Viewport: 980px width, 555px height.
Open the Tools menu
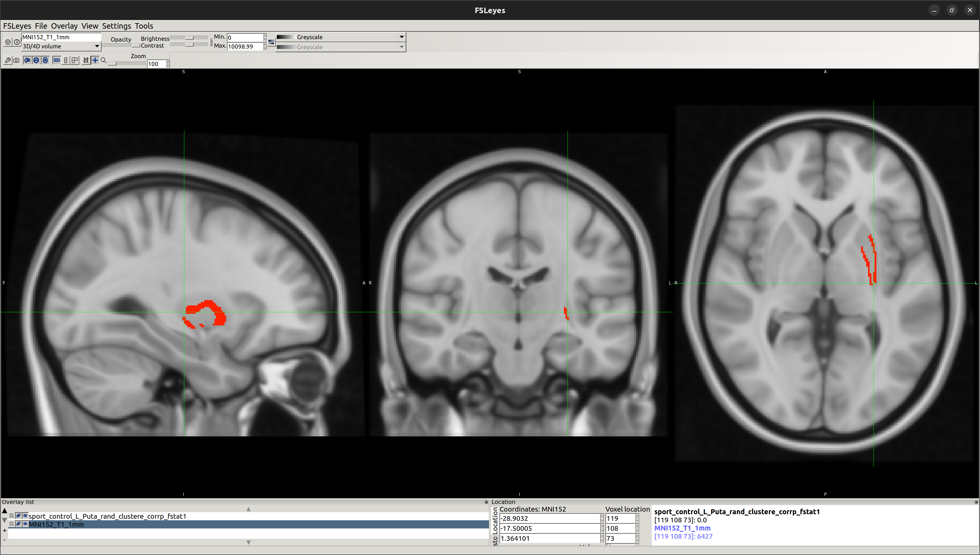click(144, 26)
